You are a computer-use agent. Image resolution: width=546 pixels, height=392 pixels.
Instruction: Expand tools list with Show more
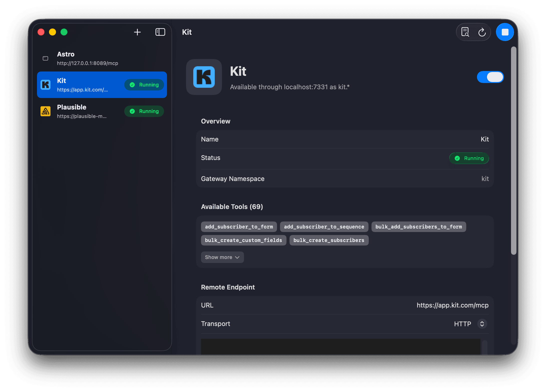tap(222, 257)
